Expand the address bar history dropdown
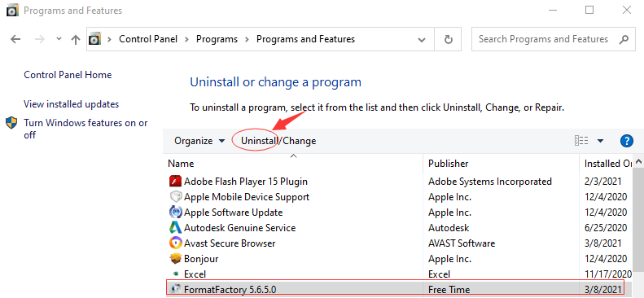 pos(422,40)
